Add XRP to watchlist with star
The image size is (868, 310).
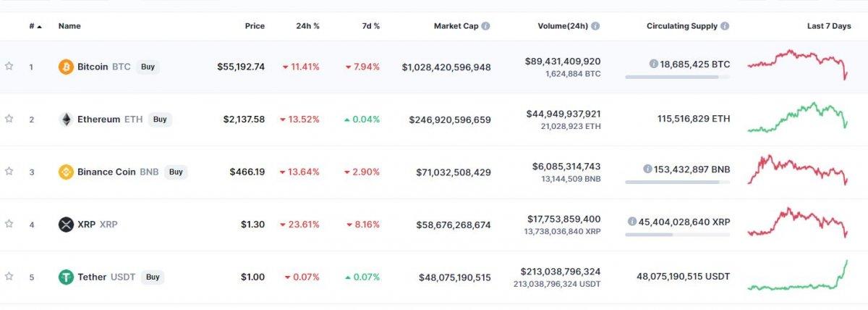[x=9, y=224]
